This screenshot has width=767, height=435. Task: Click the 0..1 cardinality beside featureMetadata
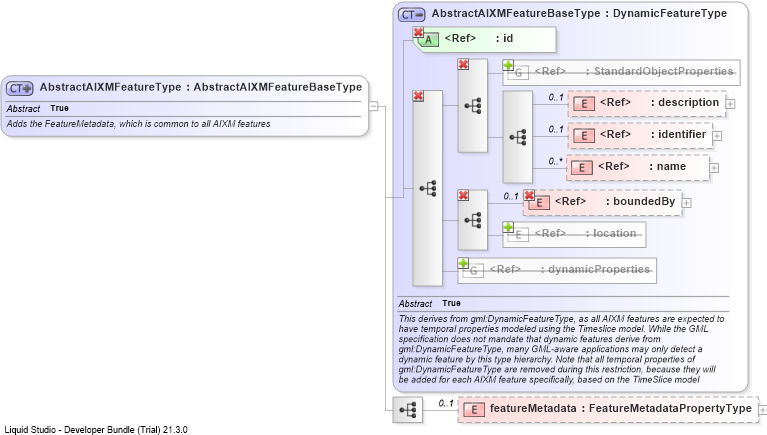coord(446,403)
